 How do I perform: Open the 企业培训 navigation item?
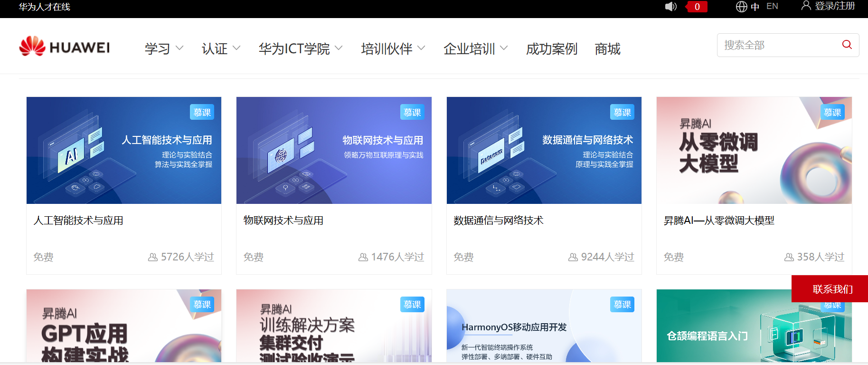point(469,48)
